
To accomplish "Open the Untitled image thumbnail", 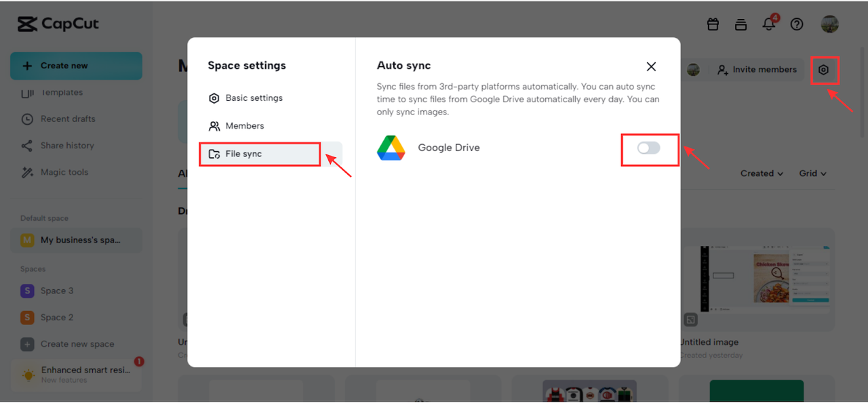I will coord(757,279).
